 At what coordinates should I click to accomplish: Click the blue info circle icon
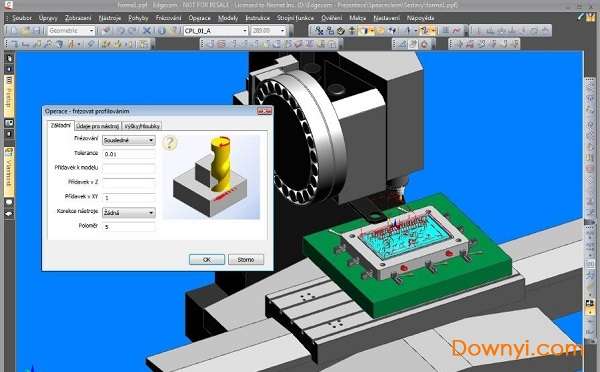[x=162, y=31]
